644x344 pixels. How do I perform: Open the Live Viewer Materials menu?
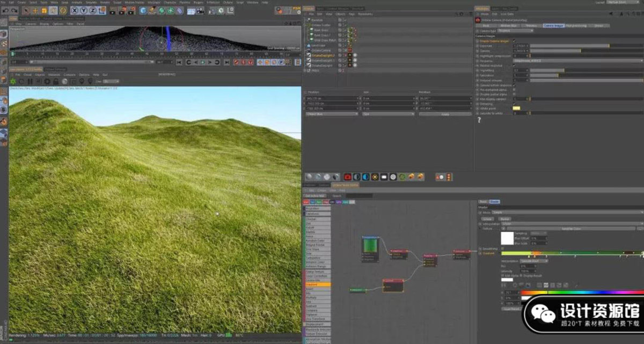pos(54,75)
